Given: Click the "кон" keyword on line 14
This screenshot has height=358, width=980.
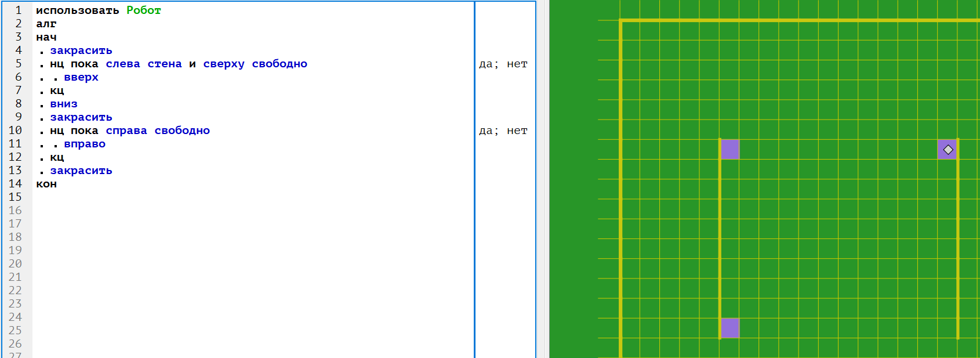Looking at the screenshot, I should click(46, 184).
